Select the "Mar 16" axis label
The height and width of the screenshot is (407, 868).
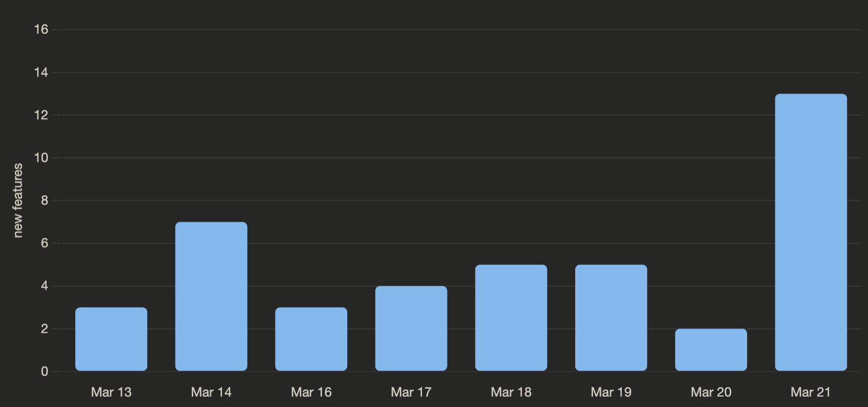[x=311, y=392]
